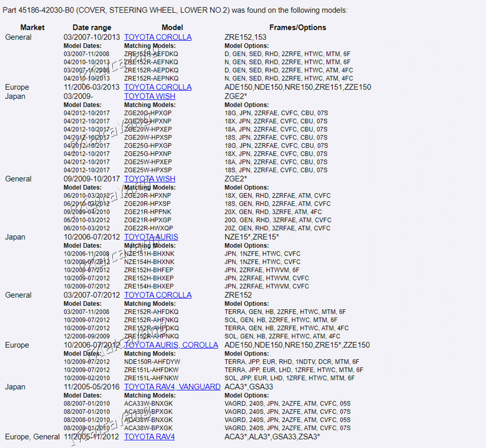Viewport: 486px width, 448px height.
Task: Select model ZRE152R-AEFNKQ
Action: 151,62
